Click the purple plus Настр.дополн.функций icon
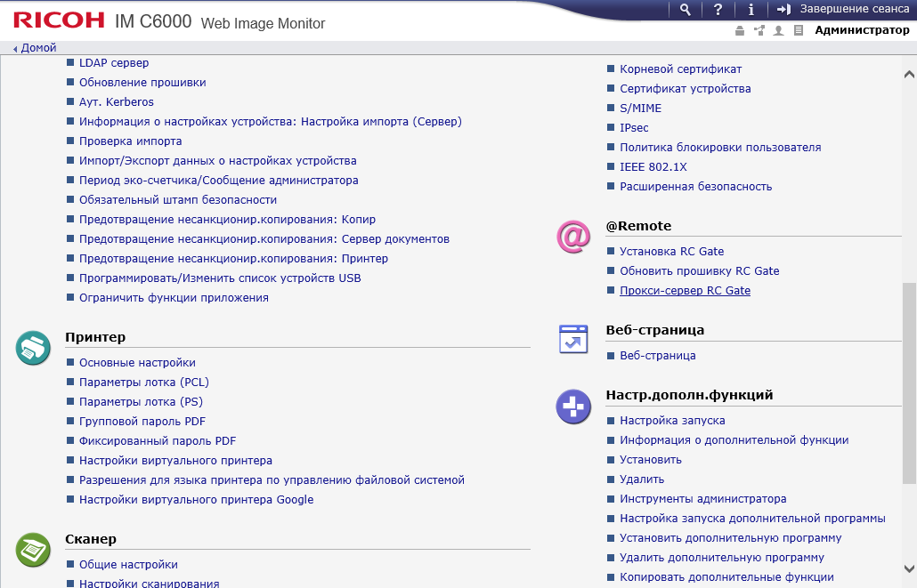Image resolution: width=917 pixels, height=588 pixels. click(x=573, y=407)
